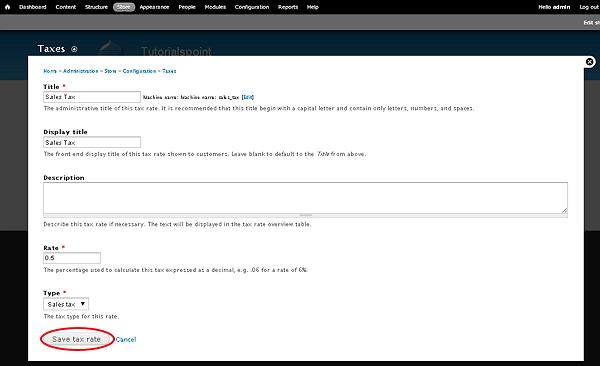The image size is (600, 366).
Task: Click inside the Description text area
Action: point(305,198)
